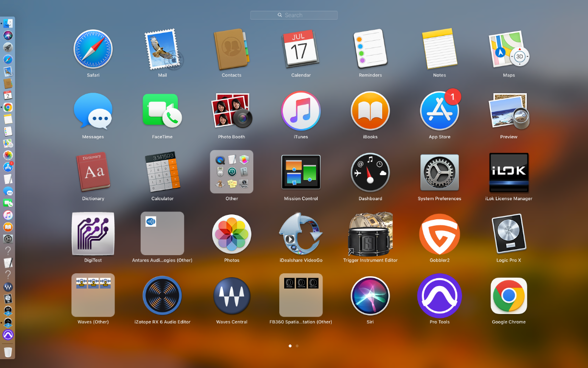Switch to second Launchpad page dot
The width and height of the screenshot is (588, 368).
(x=297, y=346)
